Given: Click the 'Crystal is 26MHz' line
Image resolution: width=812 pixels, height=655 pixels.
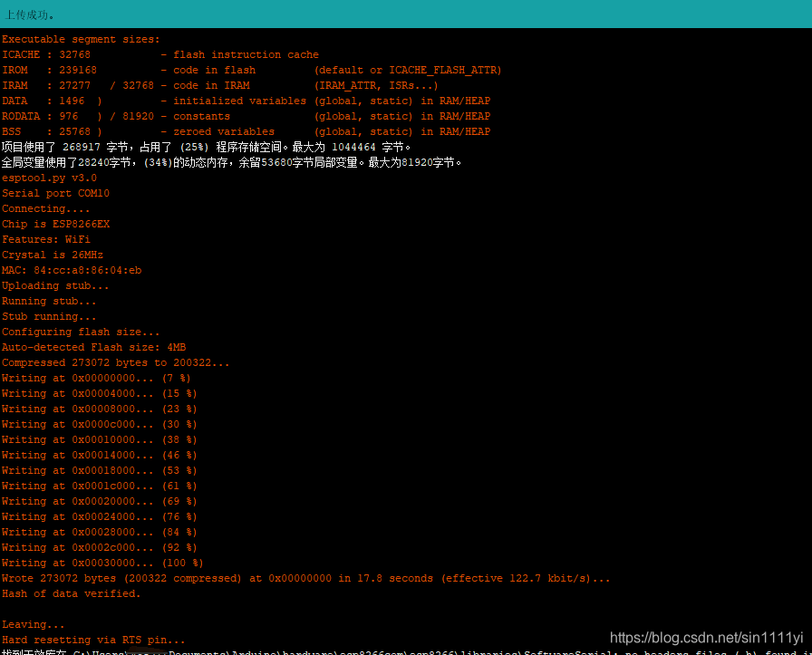Looking at the screenshot, I should coord(53,255).
